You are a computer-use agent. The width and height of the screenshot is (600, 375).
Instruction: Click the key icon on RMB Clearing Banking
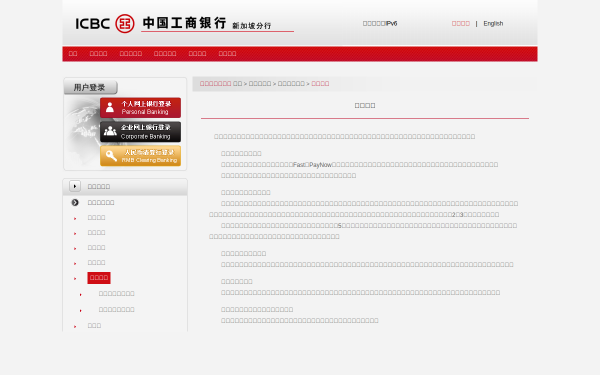click(111, 155)
